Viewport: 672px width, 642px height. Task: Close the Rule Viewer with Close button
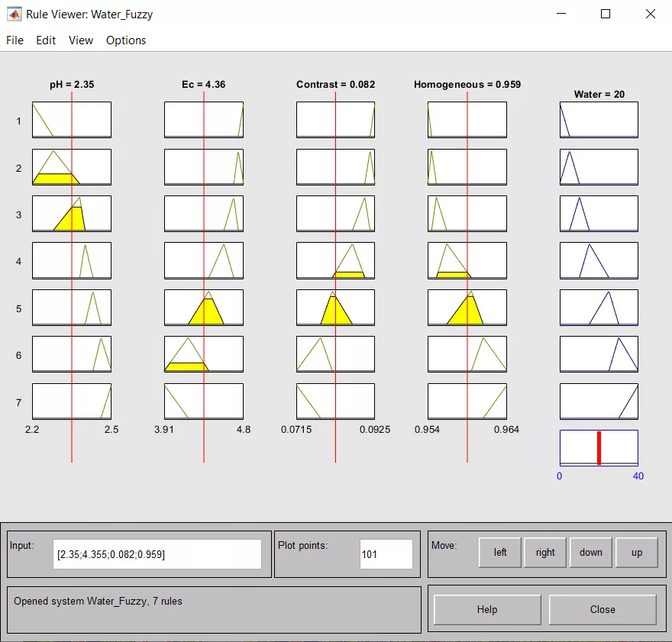point(603,609)
